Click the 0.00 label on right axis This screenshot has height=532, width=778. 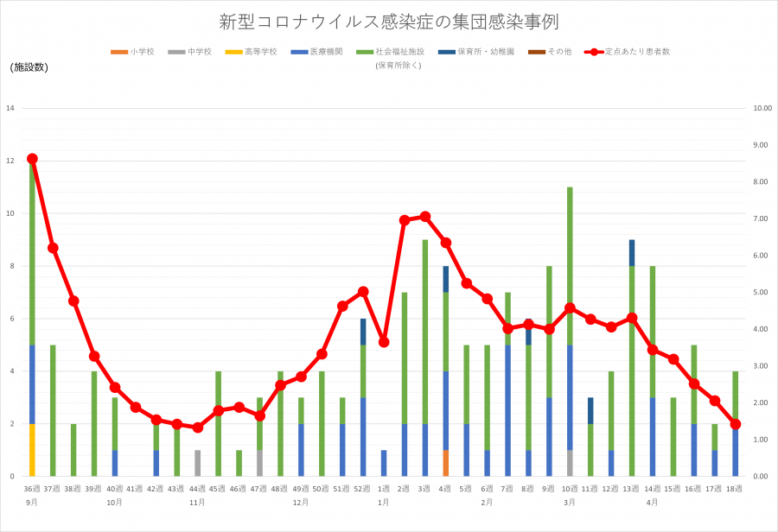pos(761,477)
